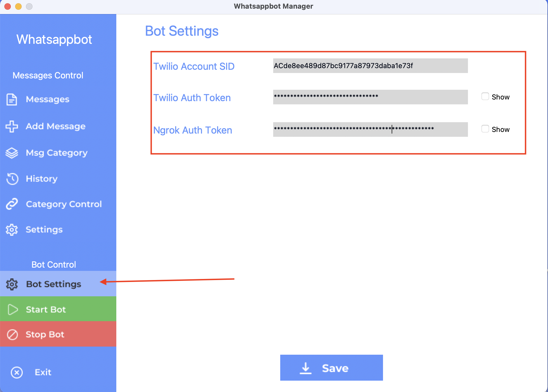Stop the bot with Stop Bot
548x392 pixels.
click(58, 334)
